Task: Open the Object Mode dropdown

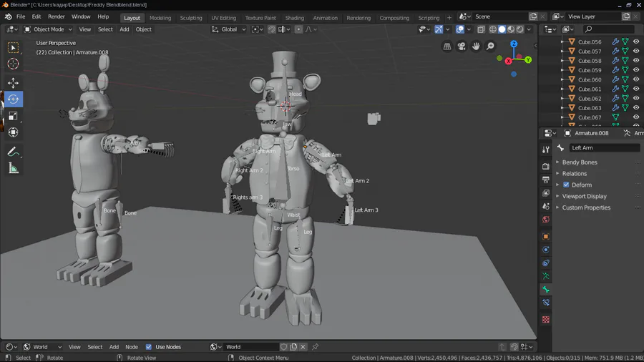Action: pos(48,29)
